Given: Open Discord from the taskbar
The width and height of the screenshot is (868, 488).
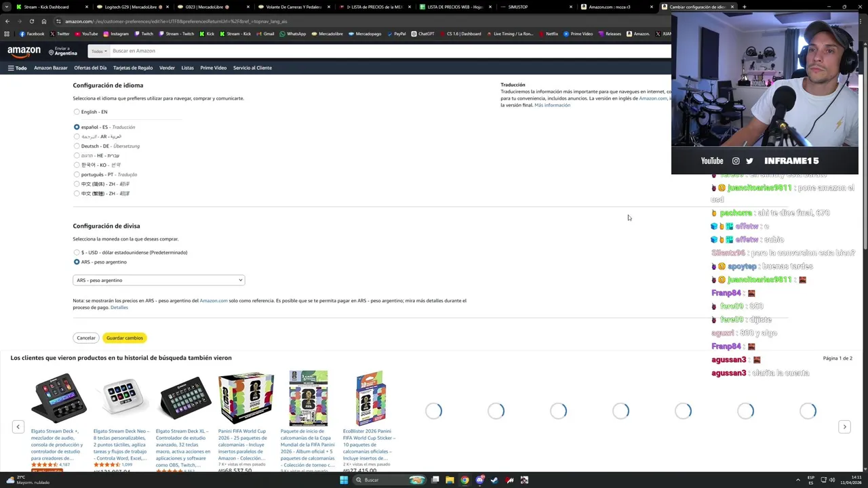Looking at the screenshot, I should [x=479, y=480].
